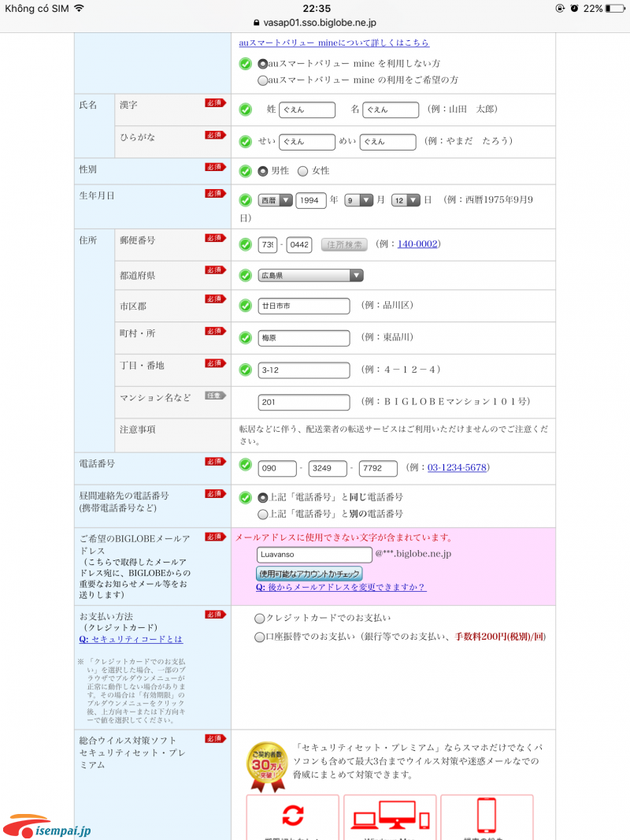630x840 pixels.
Task: Choose 男性 gender radio button
Action: (x=263, y=171)
